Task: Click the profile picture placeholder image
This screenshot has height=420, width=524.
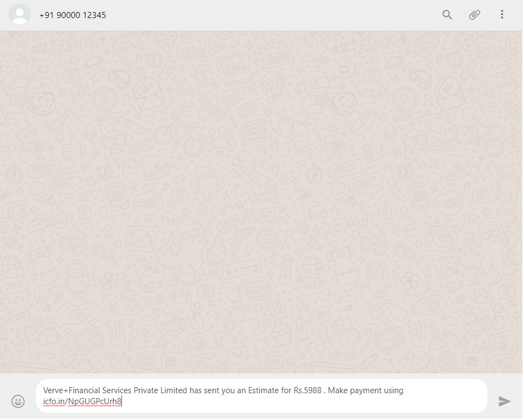Action: (20, 15)
